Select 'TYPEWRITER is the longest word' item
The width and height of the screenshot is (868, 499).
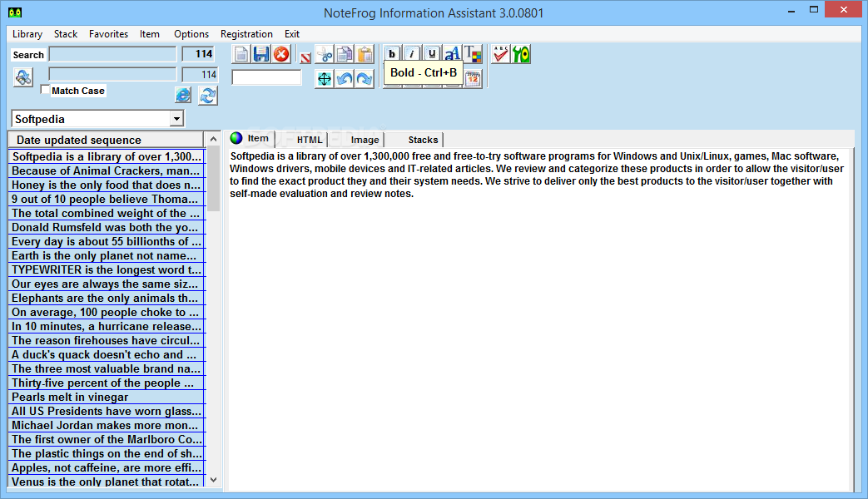pos(107,270)
